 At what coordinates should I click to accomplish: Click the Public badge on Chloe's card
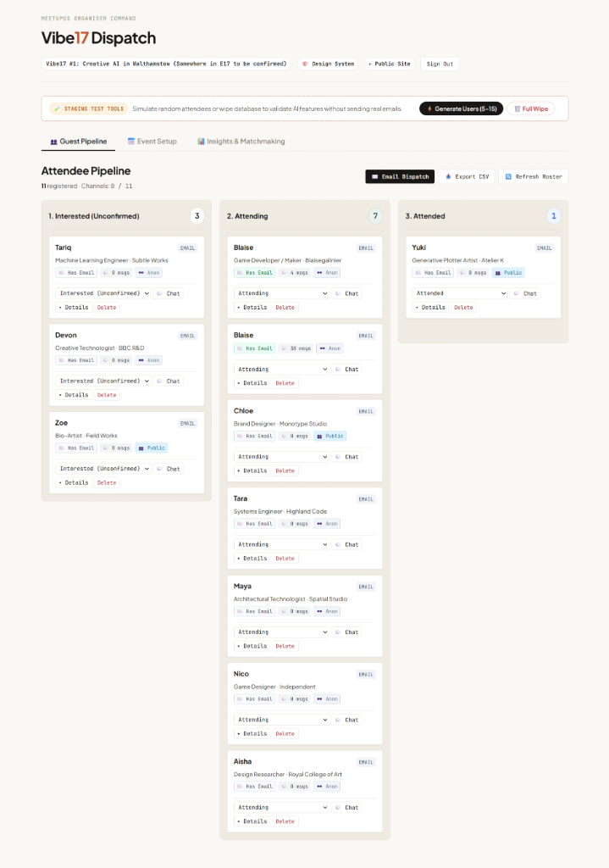click(329, 437)
